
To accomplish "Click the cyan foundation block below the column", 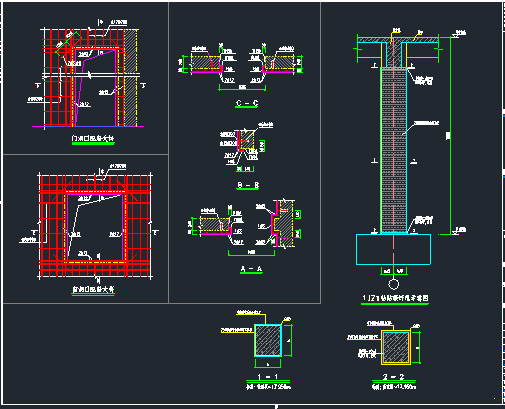I will tap(393, 249).
